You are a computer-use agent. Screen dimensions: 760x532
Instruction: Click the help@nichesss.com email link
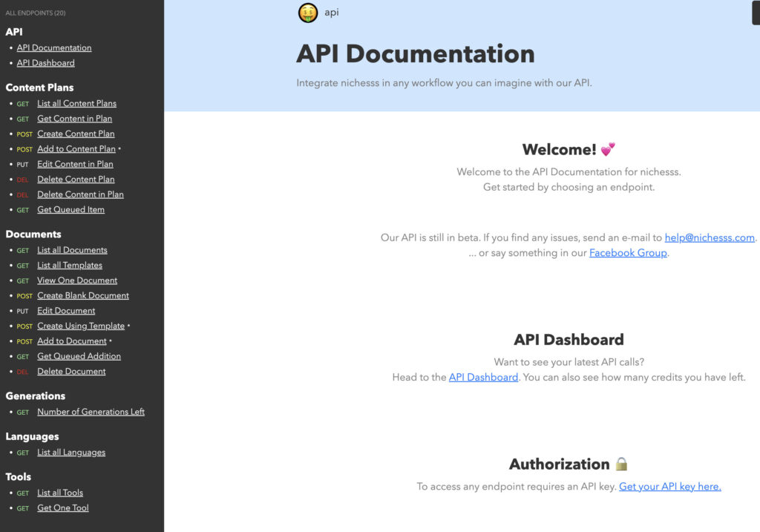[709, 237]
